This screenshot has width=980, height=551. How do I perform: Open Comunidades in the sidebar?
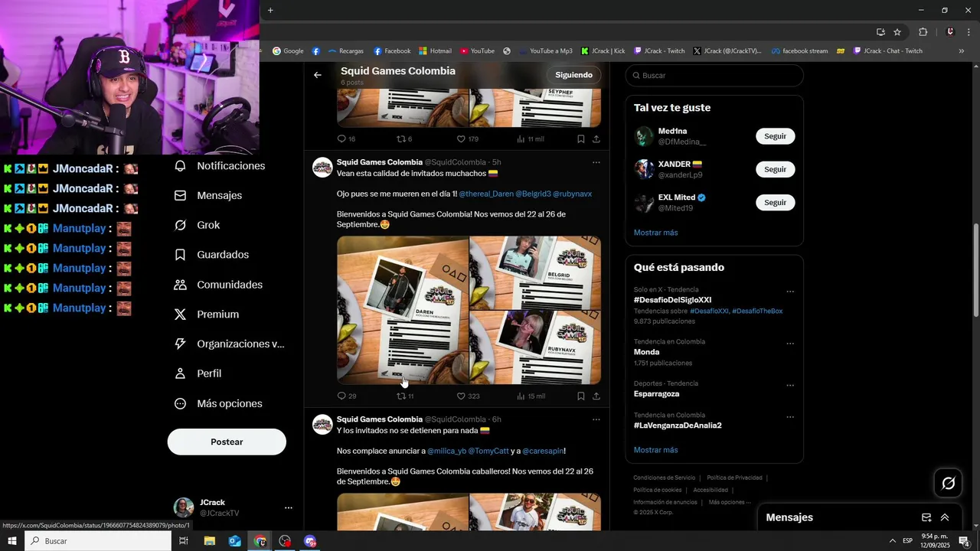218,285
